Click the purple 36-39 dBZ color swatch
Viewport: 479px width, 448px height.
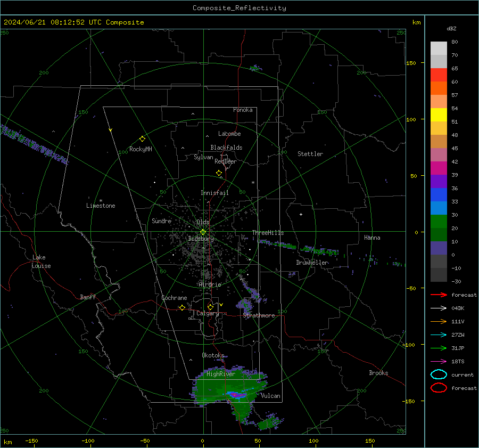pos(439,181)
